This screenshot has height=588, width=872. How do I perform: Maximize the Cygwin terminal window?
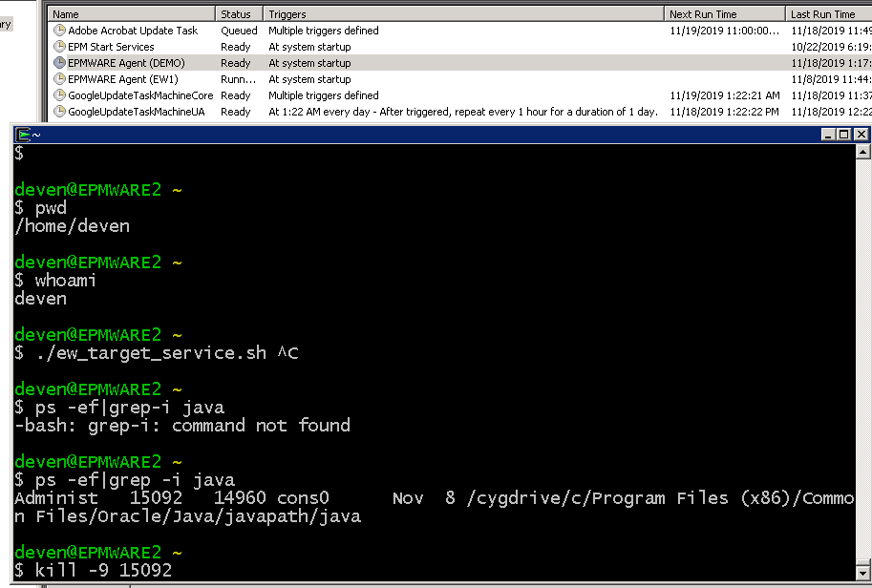coord(844,135)
